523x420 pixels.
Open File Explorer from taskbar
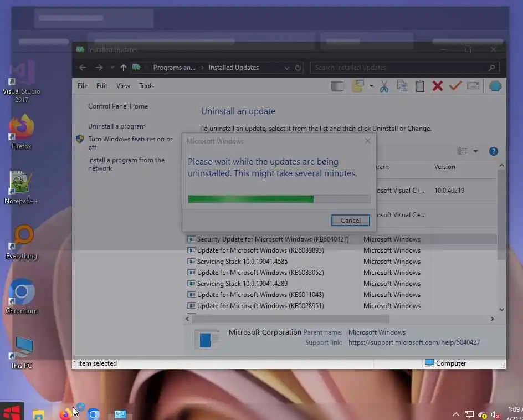click(38, 414)
